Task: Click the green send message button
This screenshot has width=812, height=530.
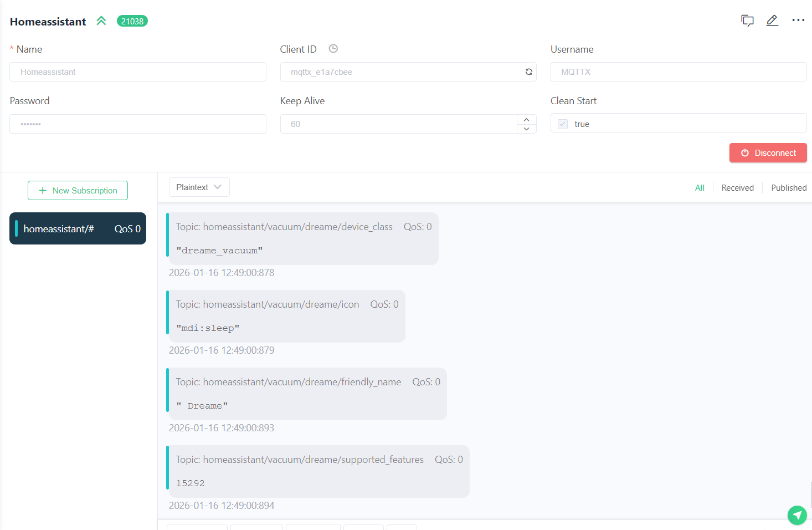Action: [x=797, y=515]
